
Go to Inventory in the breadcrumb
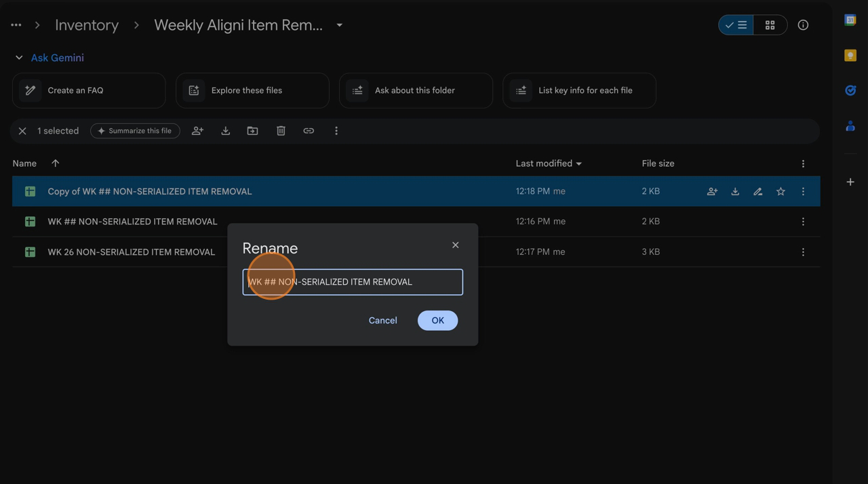(87, 25)
